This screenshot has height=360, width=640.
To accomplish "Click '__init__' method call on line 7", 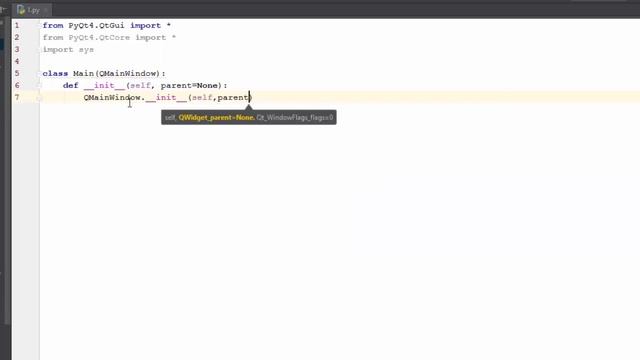I will click(x=166, y=98).
